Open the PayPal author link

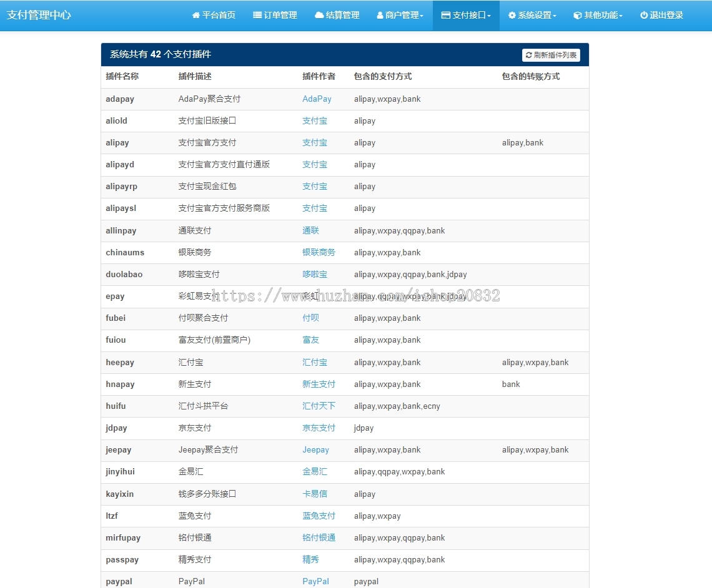point(315,582)
